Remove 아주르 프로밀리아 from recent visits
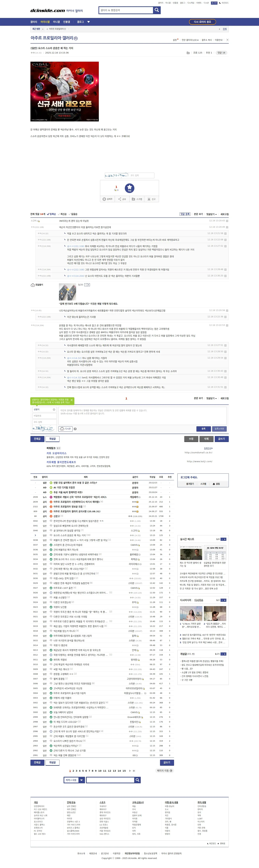This screenshot has width=259, height=868. coord(68,29)
